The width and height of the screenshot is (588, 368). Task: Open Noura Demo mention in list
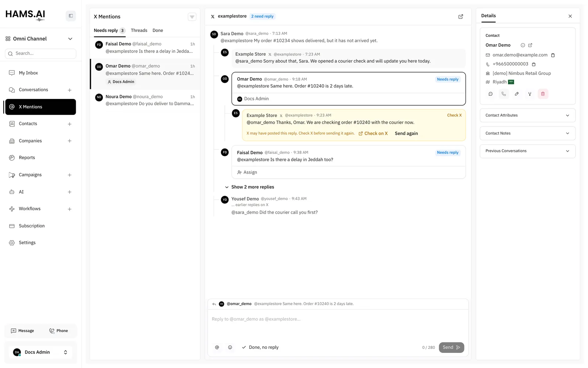(145, 100)
